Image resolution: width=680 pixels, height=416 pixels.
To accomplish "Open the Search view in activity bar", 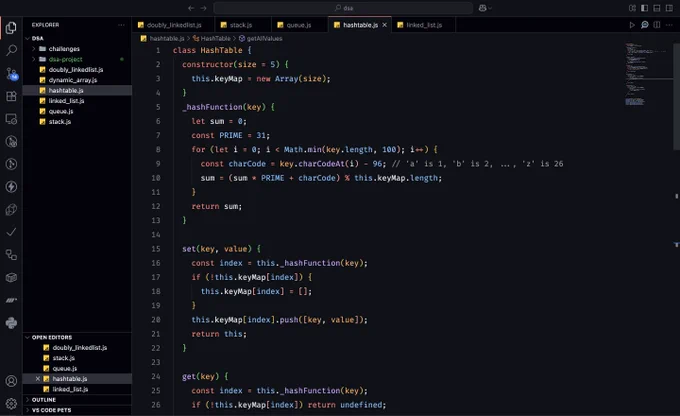I will point(11,50).
